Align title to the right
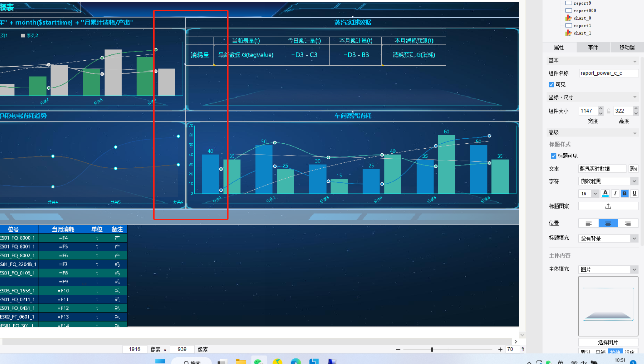 tap(628, 223)
